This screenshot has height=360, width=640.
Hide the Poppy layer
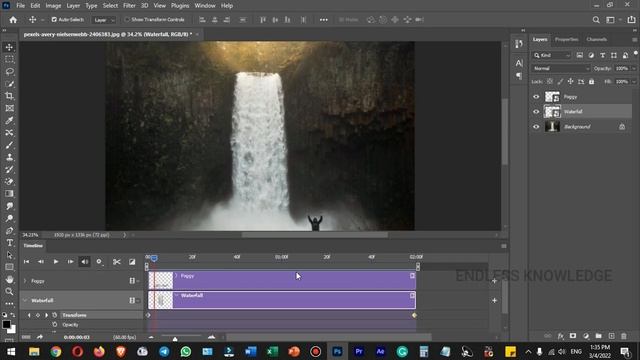[x=536, y=97]
